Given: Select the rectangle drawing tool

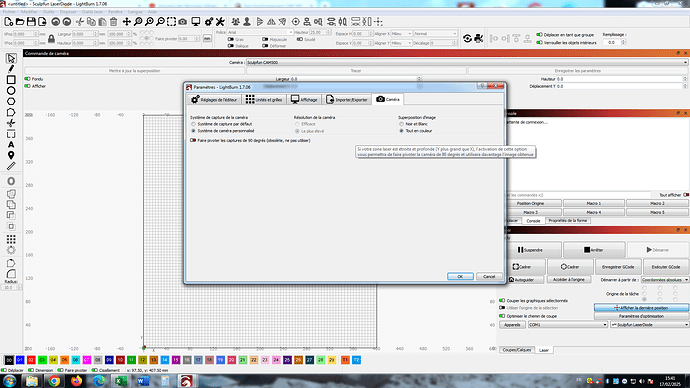Looking at the screenshot, I should [11, 80].
